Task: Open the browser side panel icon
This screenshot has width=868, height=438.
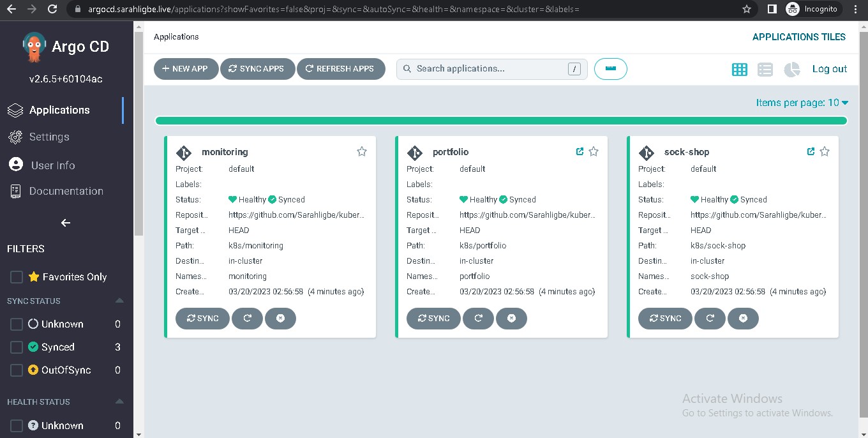Action: tap(772, 10)
